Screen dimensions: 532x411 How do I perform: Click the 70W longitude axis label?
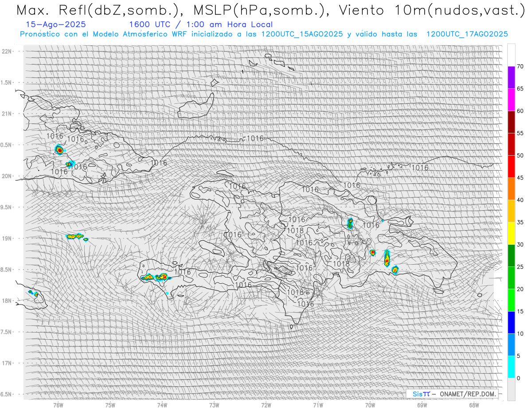tap(370, 405)
